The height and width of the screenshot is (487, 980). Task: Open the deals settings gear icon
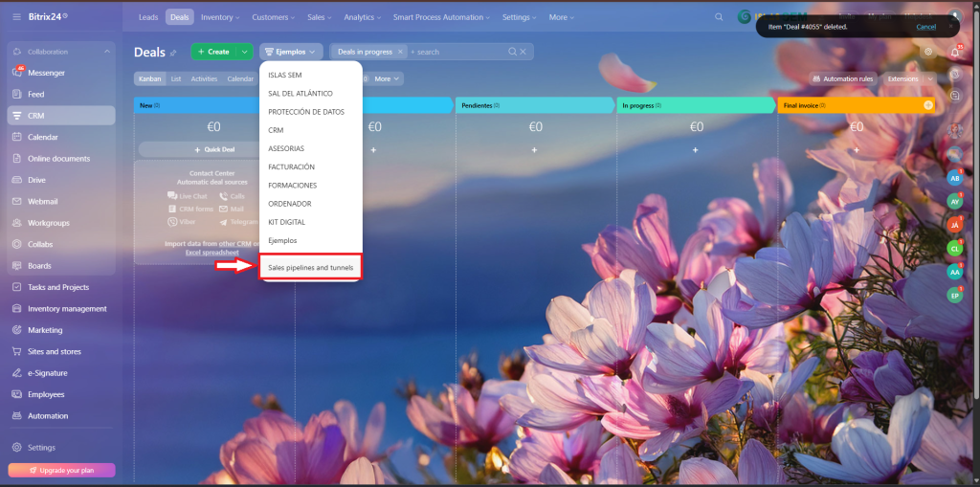coord(927,52)
